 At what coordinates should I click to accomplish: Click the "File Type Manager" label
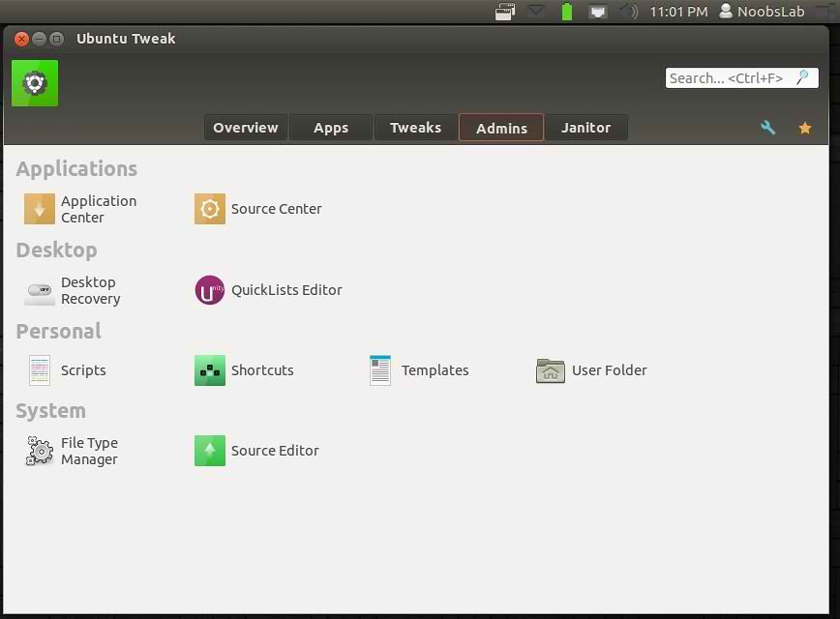click(x=89, y=451)
